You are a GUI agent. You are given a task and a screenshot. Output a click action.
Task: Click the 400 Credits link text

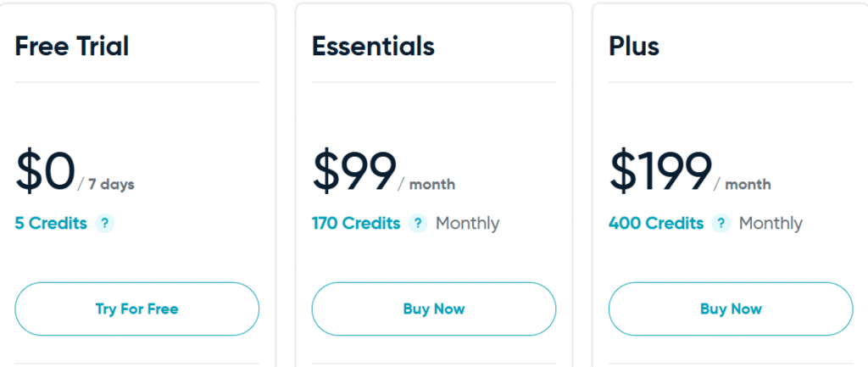click(x=656, y=224)
